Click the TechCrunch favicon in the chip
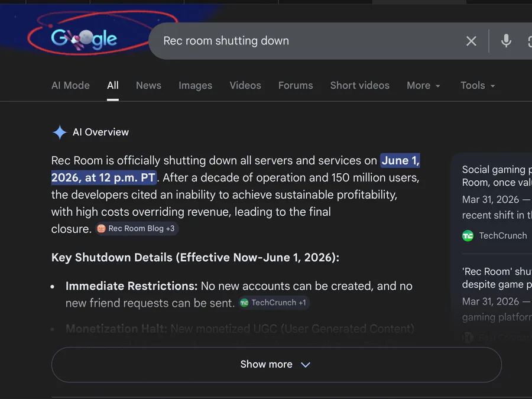The image size is (532, 399). click(x=244, y=303)
